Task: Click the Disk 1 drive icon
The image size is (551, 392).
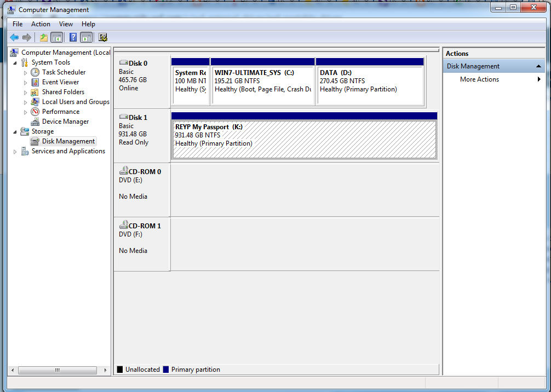Action: point(123,117)
